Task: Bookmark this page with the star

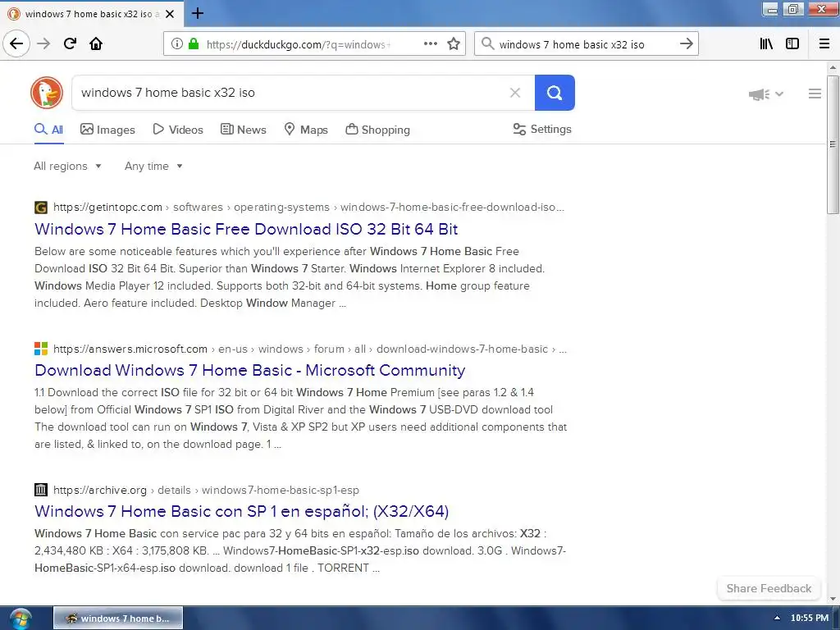Action: pyautogui.click(x=454, y=44)
